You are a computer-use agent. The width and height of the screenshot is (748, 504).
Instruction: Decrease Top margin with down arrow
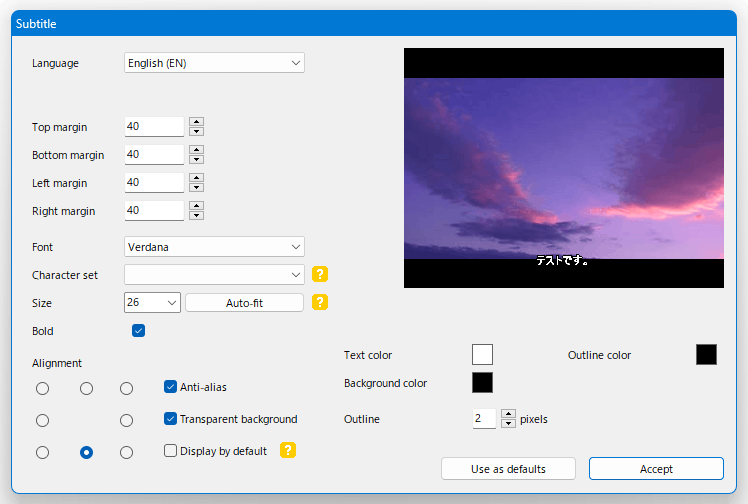pyautogui.click(x=197, y=132)
